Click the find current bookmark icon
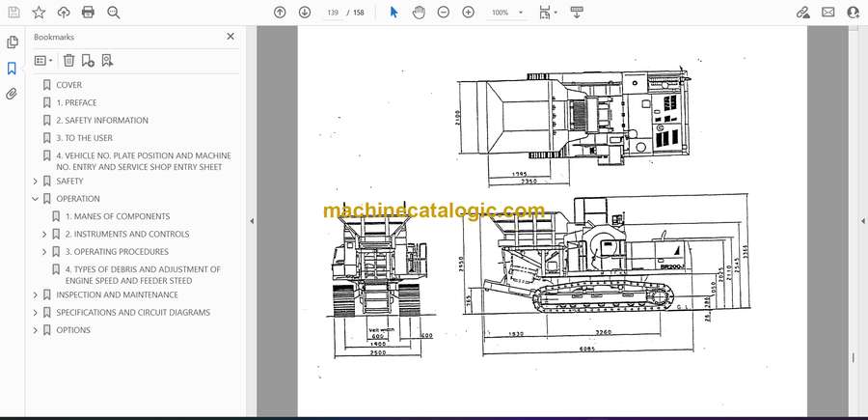The image size is (868, 420). point(107,61)
